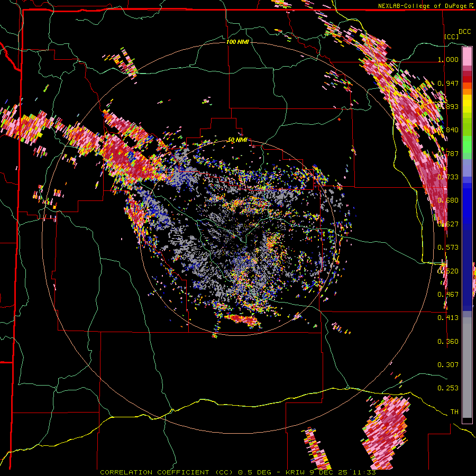Screen dimensions: 476x476
Task: Click the pink segment atop the color bar
Action: [x=467, y=57]
